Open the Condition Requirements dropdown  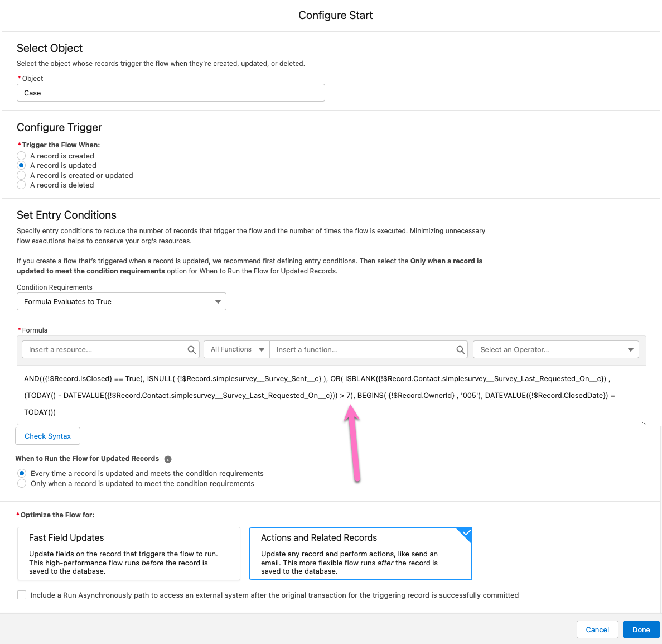point(121,301)
